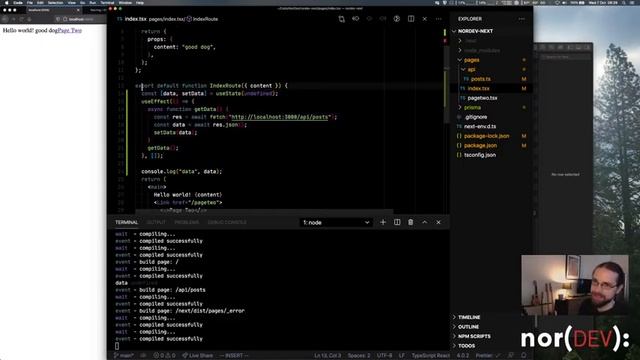
Task: Click the previous change arrow in editor toolbar
Action: 356,19
